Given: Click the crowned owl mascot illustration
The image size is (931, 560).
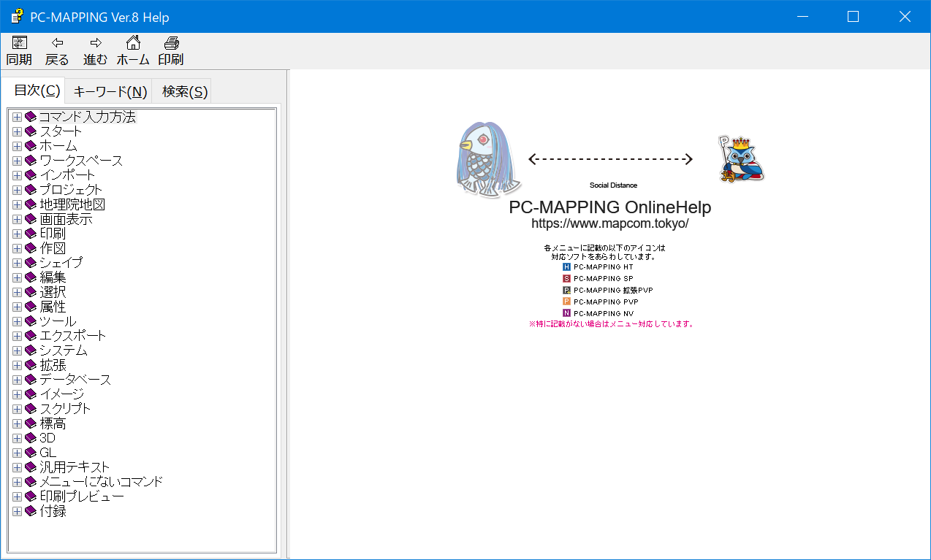Looking at the screenshot, I should (x=740, y=158).
